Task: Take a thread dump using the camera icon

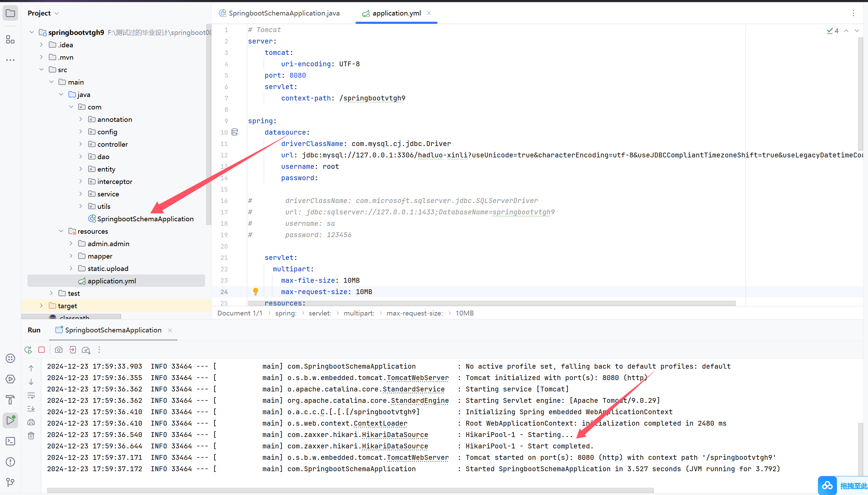Action: [x=58, y=350]
